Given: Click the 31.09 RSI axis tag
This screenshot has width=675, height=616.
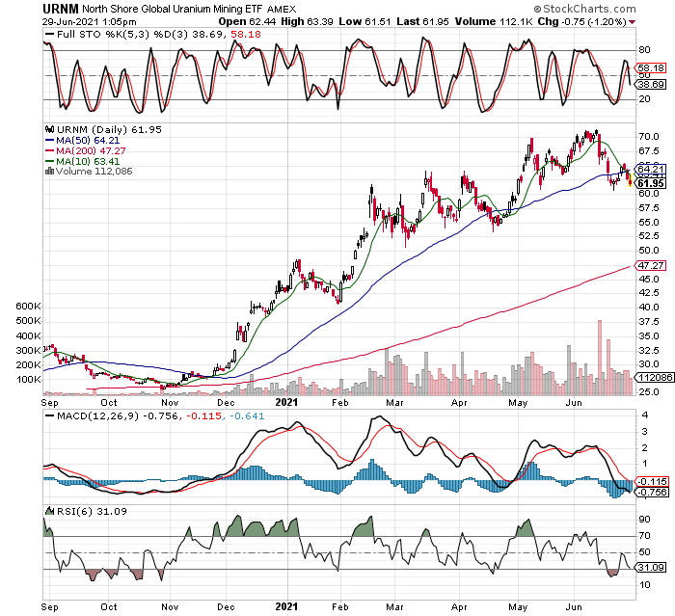Looking at the screenshot, I should coord(651,568).
